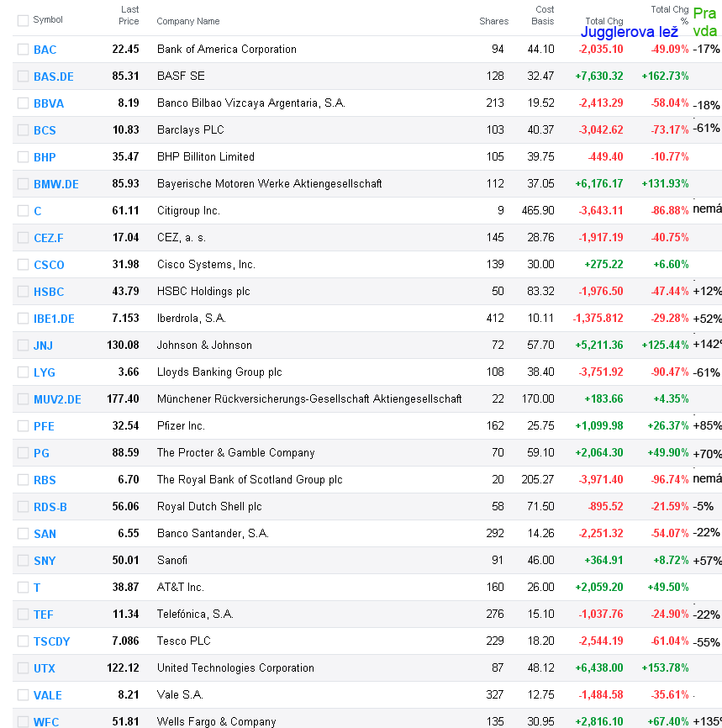
Task: Sort by Total Chg % column header
Action: (x=670, y=15)
